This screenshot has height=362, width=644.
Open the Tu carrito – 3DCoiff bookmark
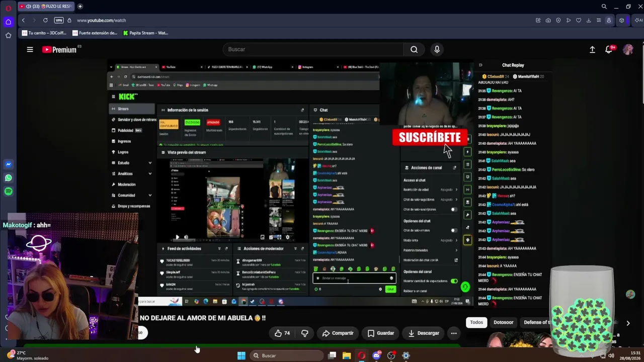pyautogui.click(x=44, y=33)
